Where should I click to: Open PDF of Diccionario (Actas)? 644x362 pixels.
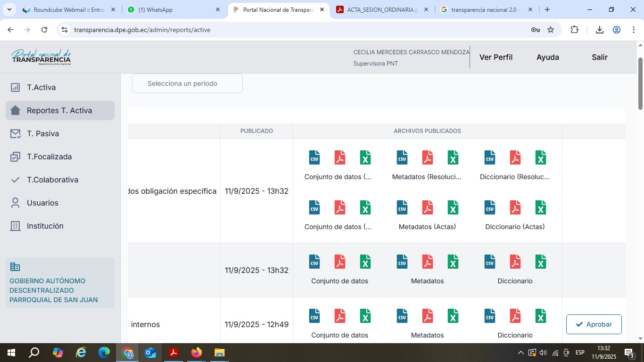(515, 207)
